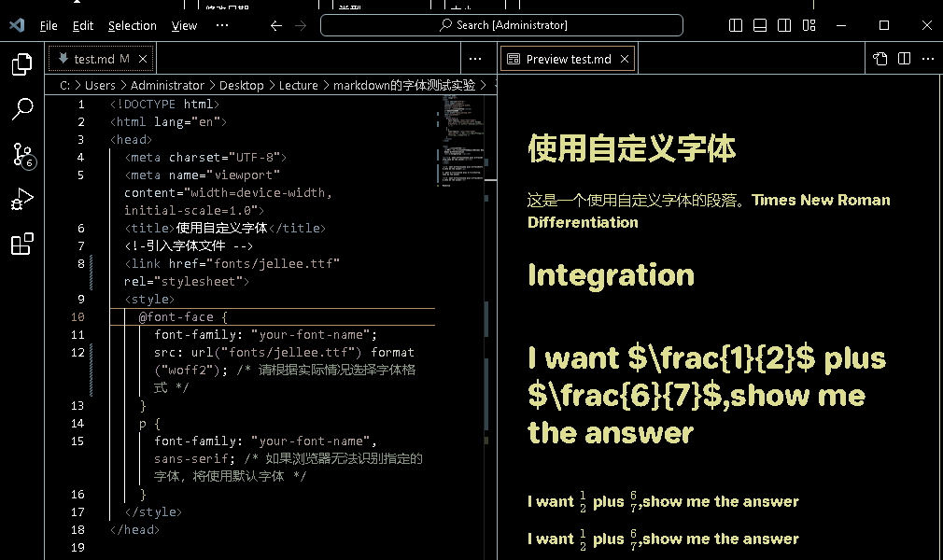Open the Extensions view
The image size is (943, 560).
(22, 244)
